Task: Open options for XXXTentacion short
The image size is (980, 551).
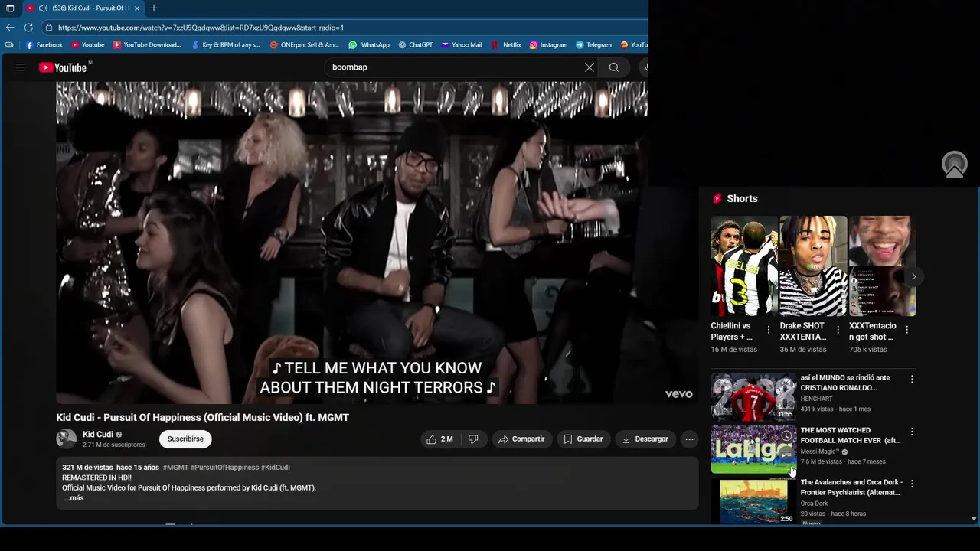Action: pos(906,330)
